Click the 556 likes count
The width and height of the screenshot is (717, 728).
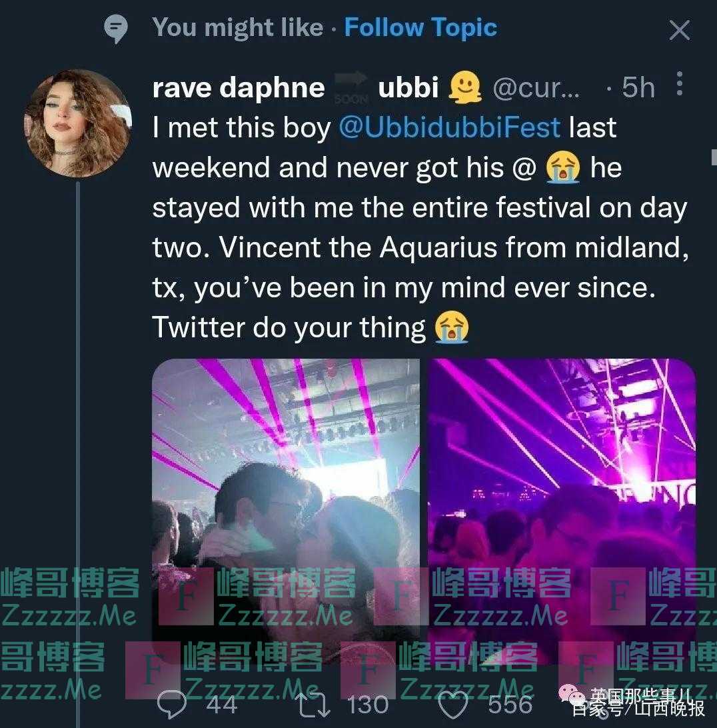coord(510,705)
